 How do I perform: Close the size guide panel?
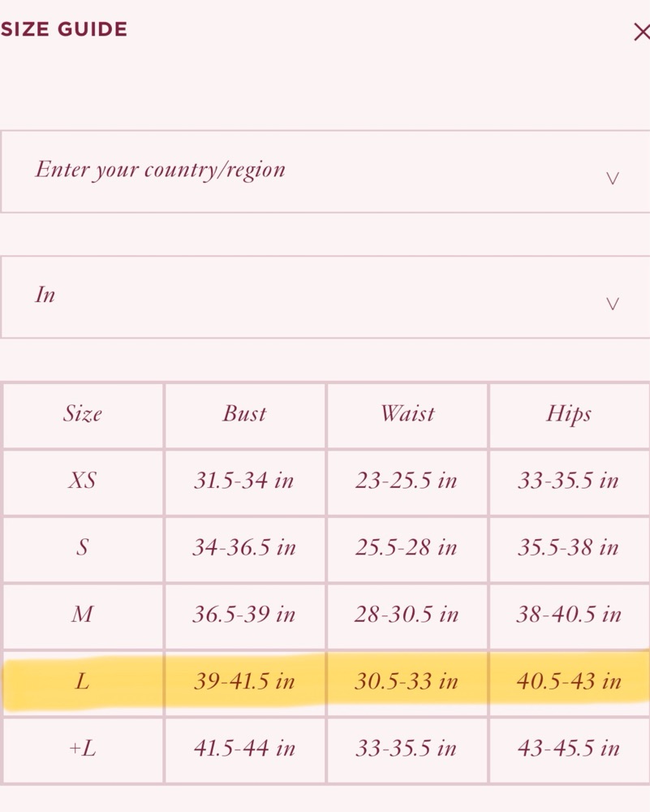click(x=642, y=32)
